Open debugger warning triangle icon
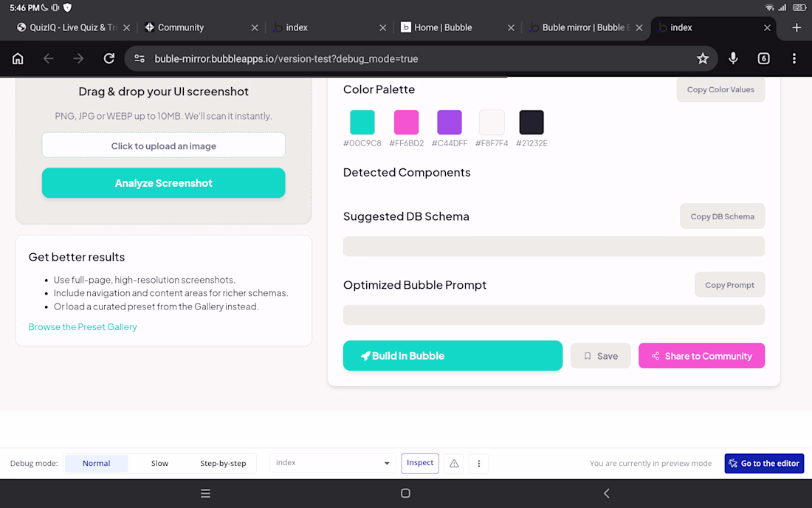Viewport: 812px width, 508px height. click(x=454, y=464)
